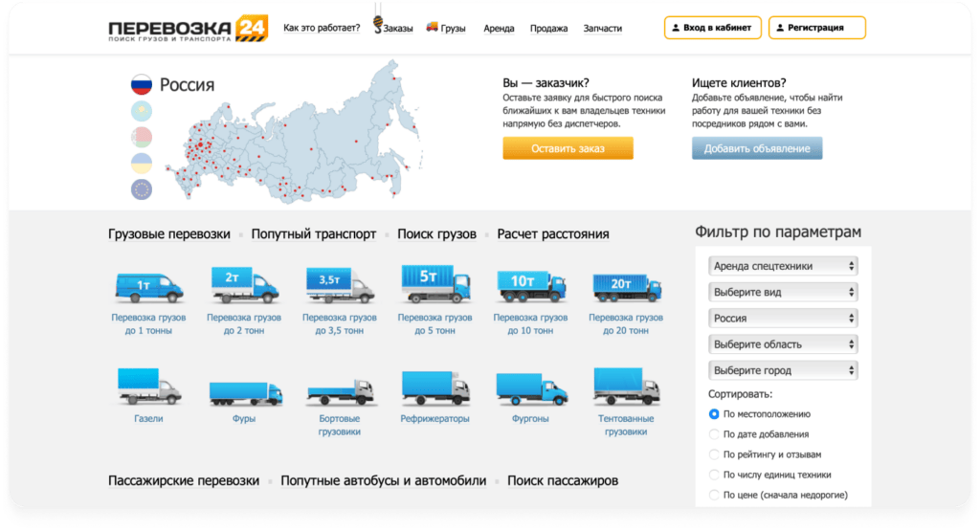Click the 2т truck icon
Viewport: 980px width, 531px height.
[x=244, y=285]
